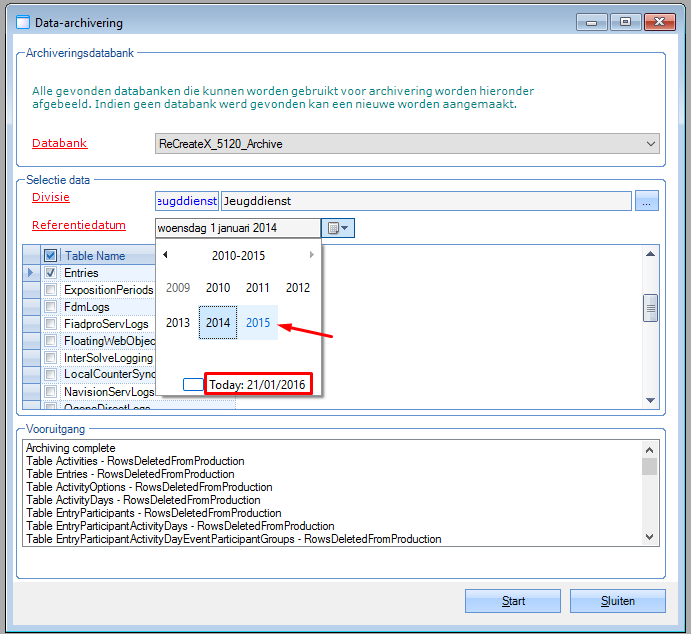Toggle the Entries table checkbox
Viewport: 691px width, 634px height.
[x=50, y=272]
